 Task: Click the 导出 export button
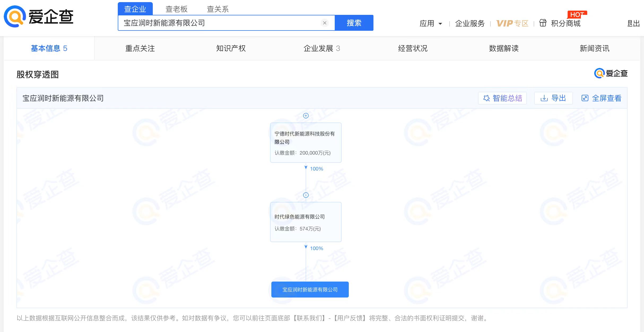[x=553, y=98]
